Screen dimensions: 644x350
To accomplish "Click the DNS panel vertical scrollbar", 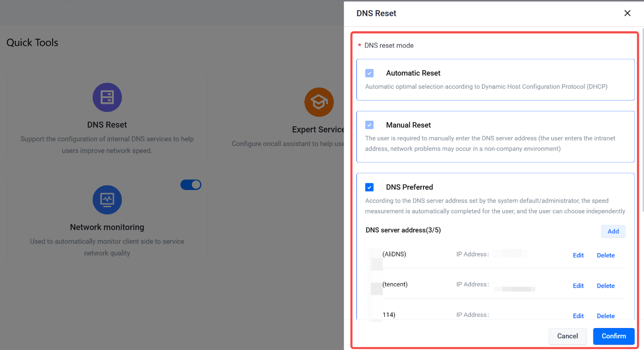I will coord(642,119).
